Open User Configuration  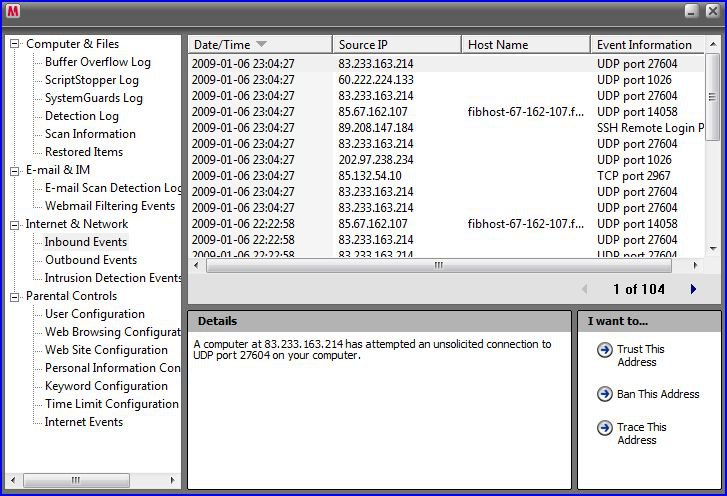click(x=95, y=314)
